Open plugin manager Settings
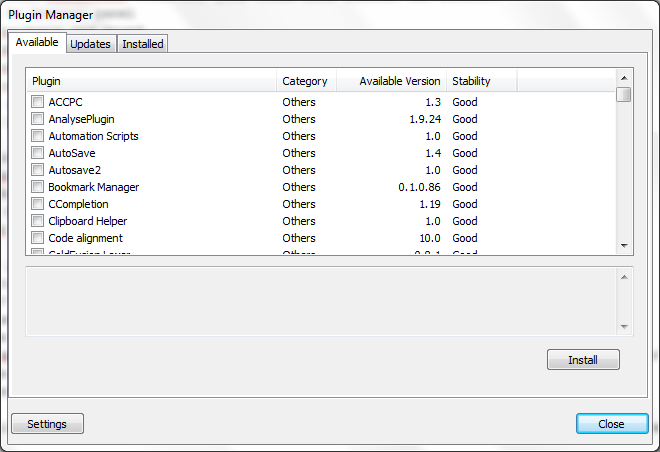The height and width of the screenshot is (452, 660). point(47,424)
